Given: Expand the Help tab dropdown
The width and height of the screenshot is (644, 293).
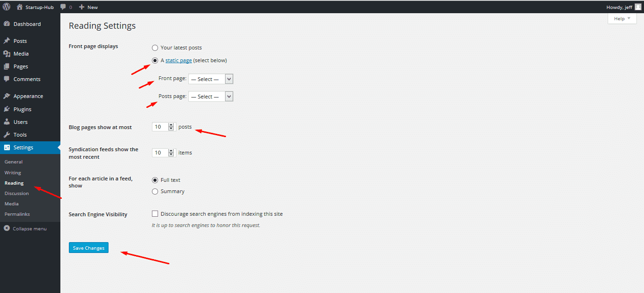Looking at the screenshot, I should tap(622, 19).
